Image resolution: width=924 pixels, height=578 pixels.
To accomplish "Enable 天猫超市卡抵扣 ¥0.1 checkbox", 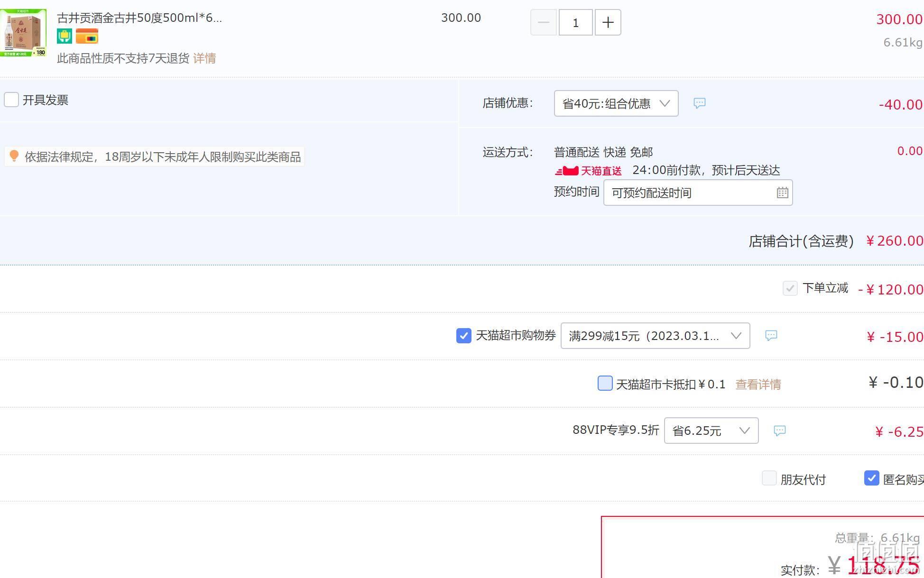I will coord(605,383).
